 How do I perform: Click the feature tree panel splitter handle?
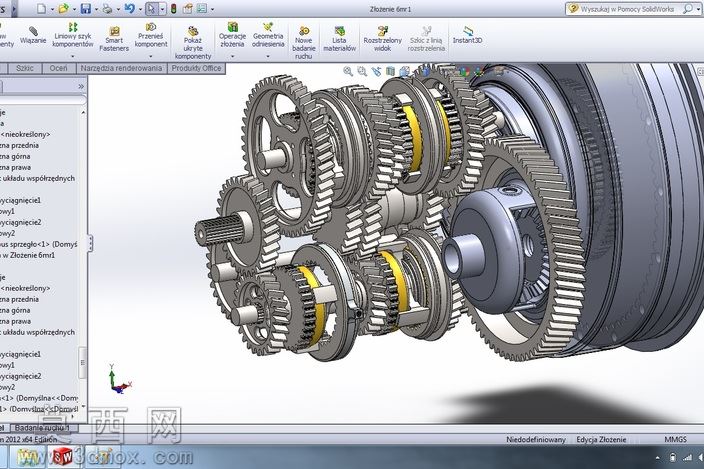pos(90,243)
